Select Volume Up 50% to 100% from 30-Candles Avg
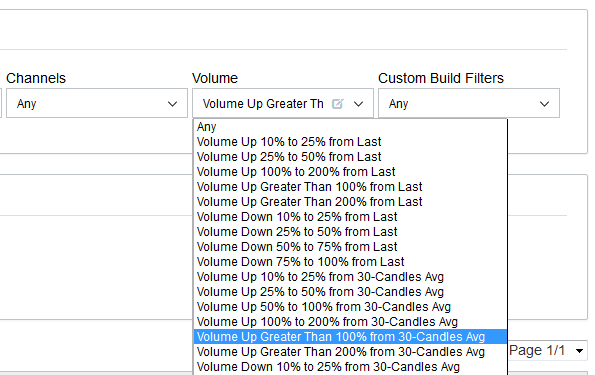The image size is (595, 375). 350,307
